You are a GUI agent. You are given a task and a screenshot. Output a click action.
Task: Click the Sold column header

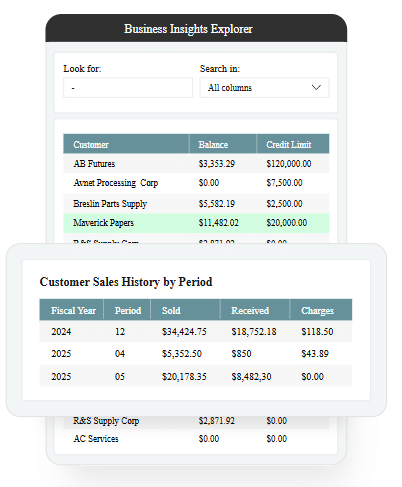(185, 311)
